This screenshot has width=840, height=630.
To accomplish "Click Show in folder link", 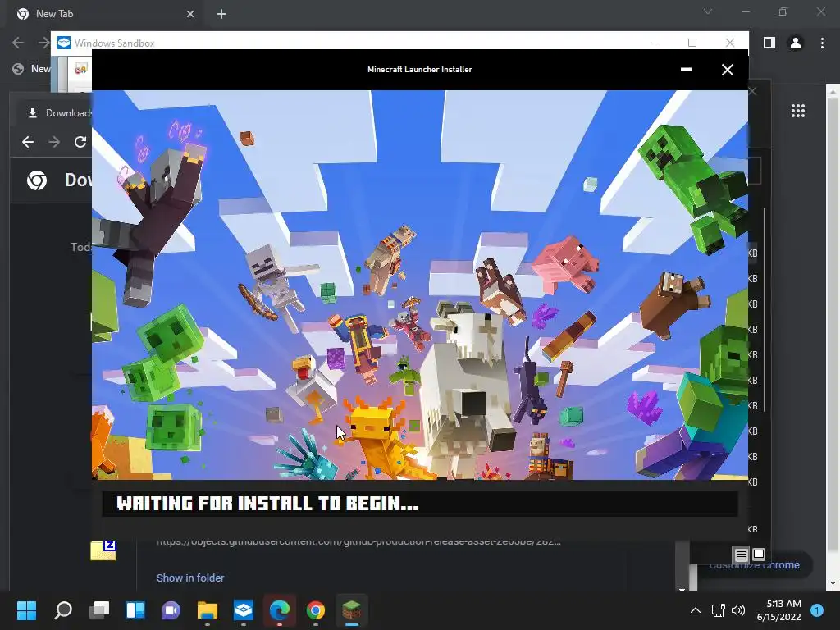I will coord(190,578).
